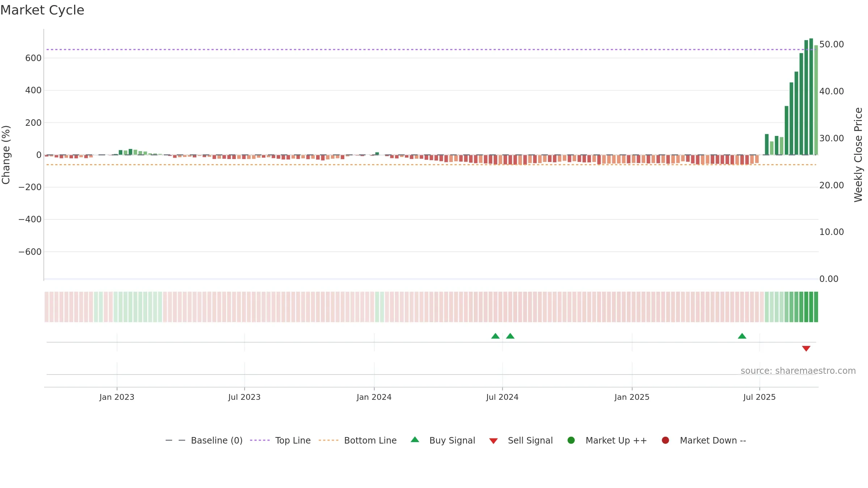Click the Jul 2024 axis label

[502, 397]
